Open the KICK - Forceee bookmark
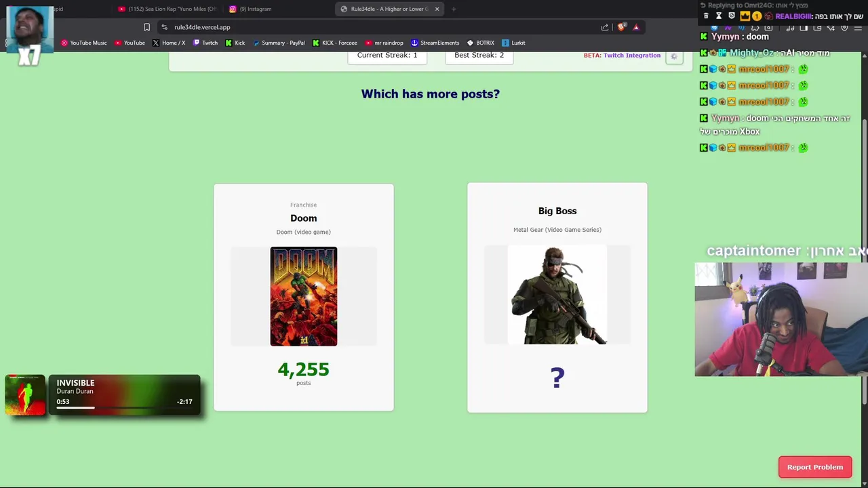The width and height of the screenshot is (868, 488). pyautogui.click(x=335, y=43)
